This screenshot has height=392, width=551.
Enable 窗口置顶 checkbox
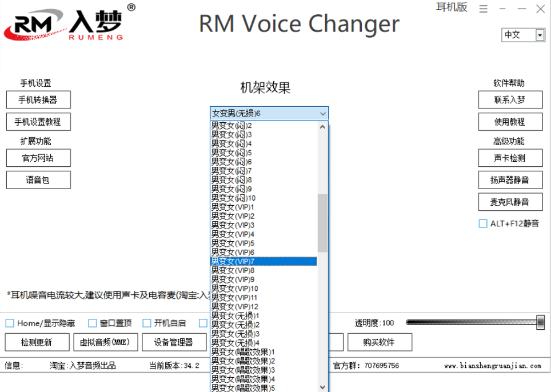point(93,323)
